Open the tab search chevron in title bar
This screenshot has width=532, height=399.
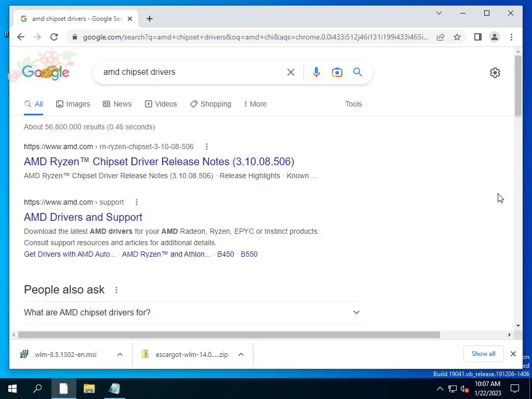click(x=438, y=13)
